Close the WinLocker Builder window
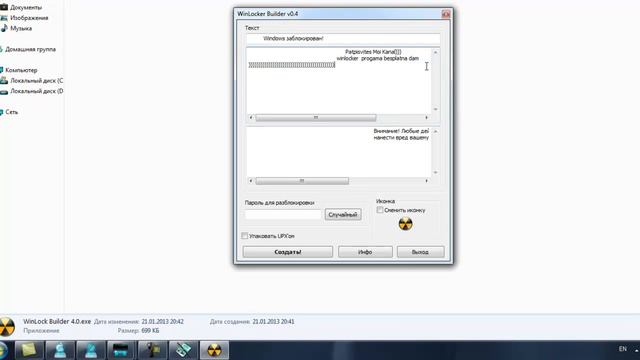 [446, 14]
